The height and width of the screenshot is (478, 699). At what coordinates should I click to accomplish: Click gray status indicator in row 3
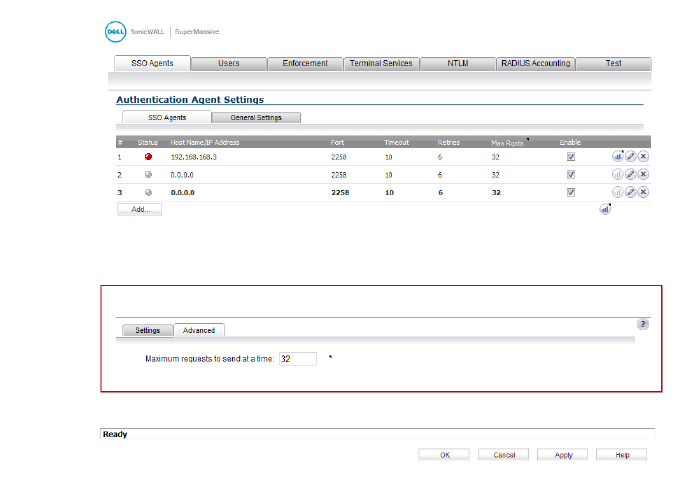pos(148,192)
